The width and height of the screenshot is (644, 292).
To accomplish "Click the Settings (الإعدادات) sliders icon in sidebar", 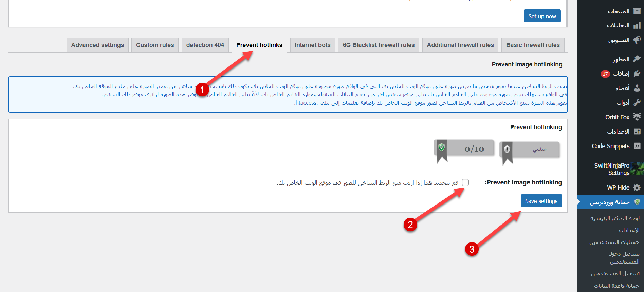I will coord(637,132).
